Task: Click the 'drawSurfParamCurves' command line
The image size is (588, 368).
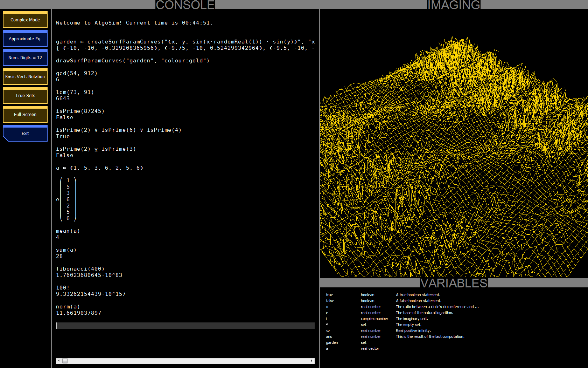Action: coord(133,61)
